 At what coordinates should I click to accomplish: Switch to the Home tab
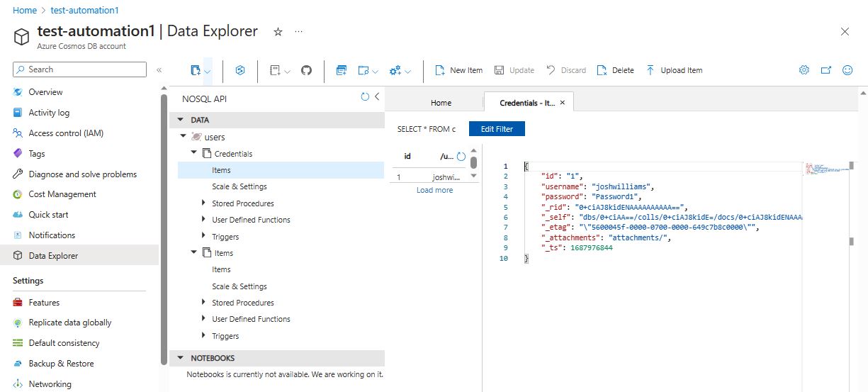[441, 103]
